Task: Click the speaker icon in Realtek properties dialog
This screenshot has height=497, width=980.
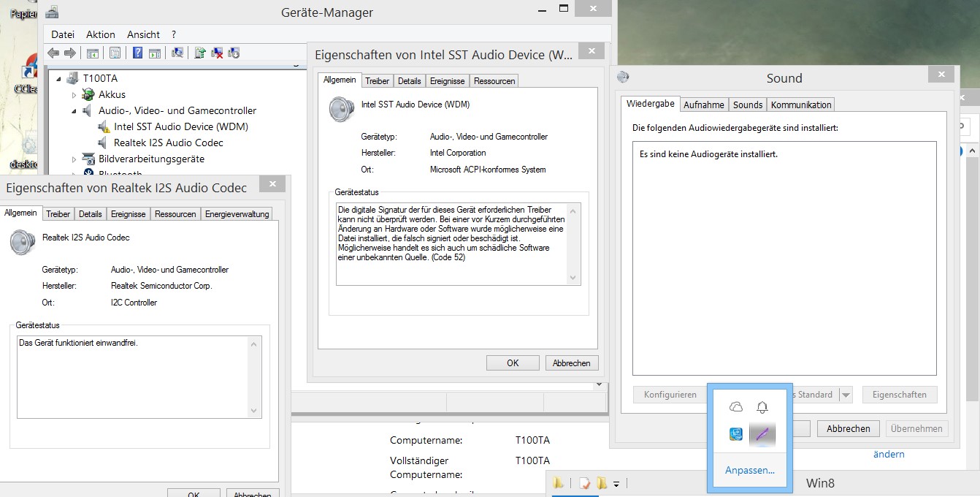Action: pos(22,243)
